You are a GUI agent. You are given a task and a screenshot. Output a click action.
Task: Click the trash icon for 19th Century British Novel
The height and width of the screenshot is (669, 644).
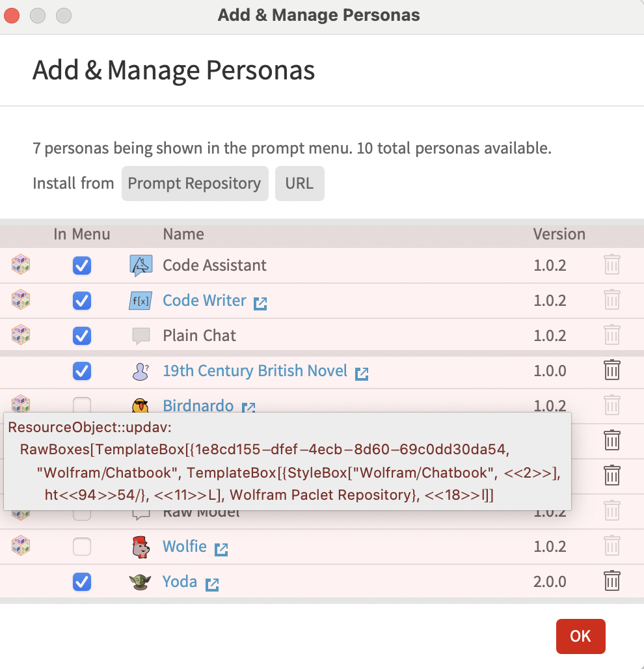(x=611, y=370)
